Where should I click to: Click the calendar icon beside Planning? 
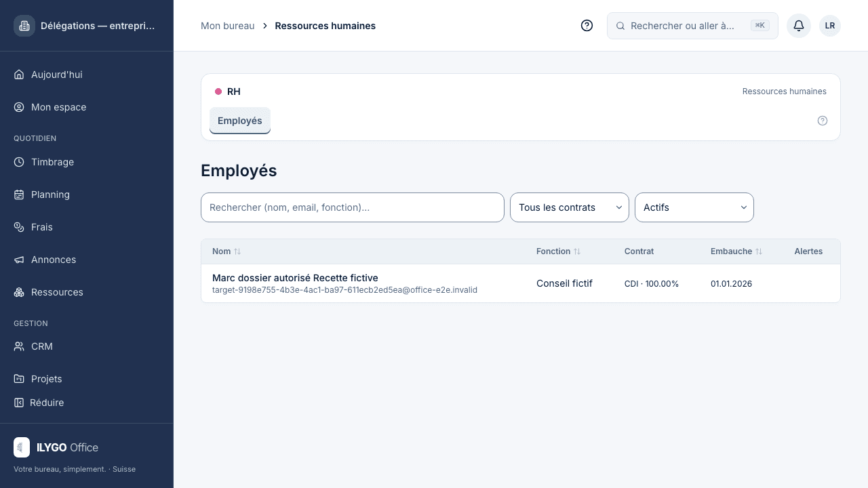click(x=19, y=195)
